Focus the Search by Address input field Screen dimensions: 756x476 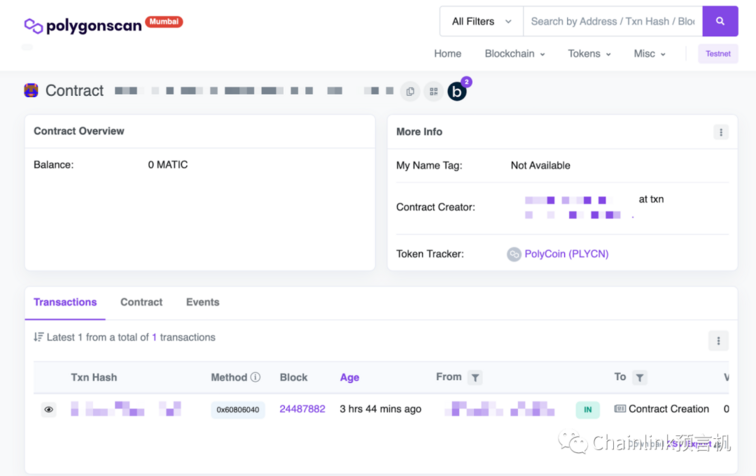[x=613, y=21]
